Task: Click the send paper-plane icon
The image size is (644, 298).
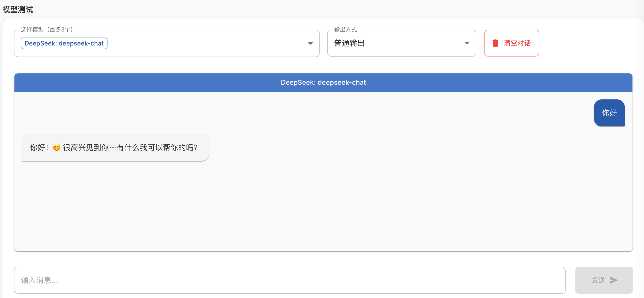Action: pos(613,280)
